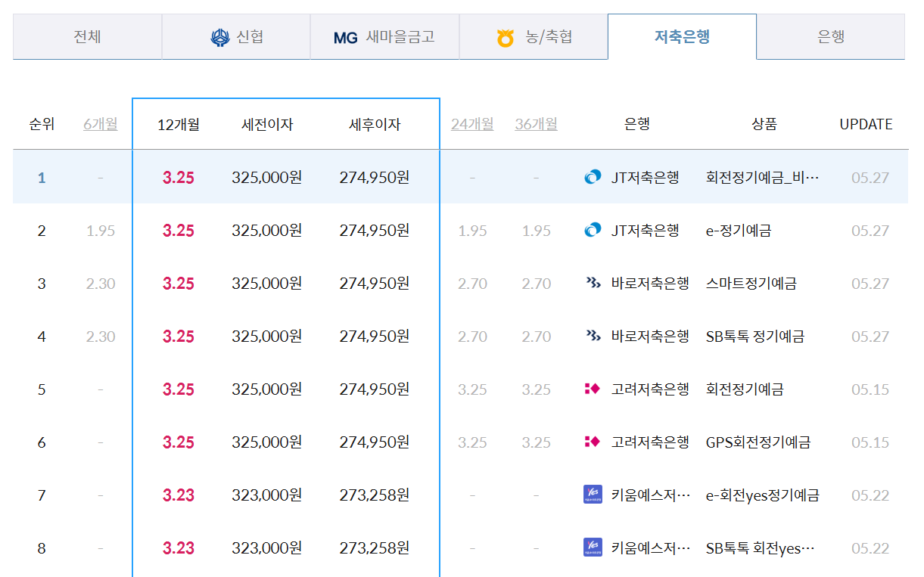This screenshot has height=577, width=924.
Task: Click the 세전이자 column header
Action: (267, 125)
